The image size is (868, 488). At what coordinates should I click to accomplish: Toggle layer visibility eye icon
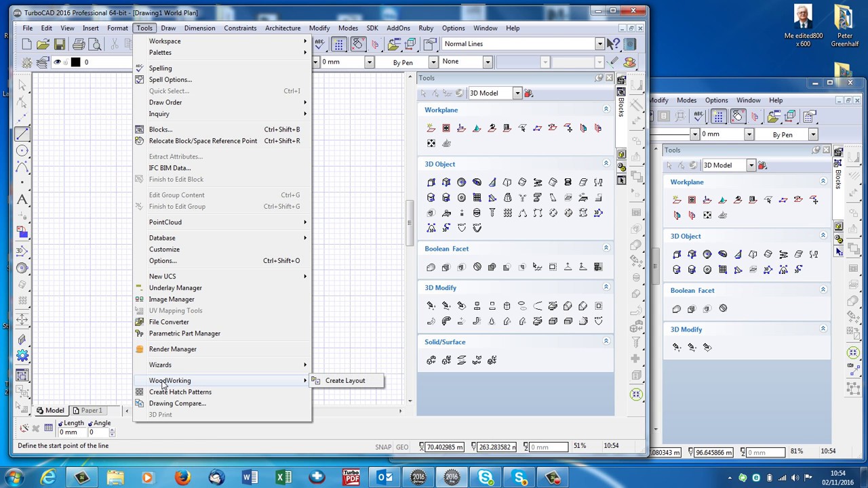57,62
